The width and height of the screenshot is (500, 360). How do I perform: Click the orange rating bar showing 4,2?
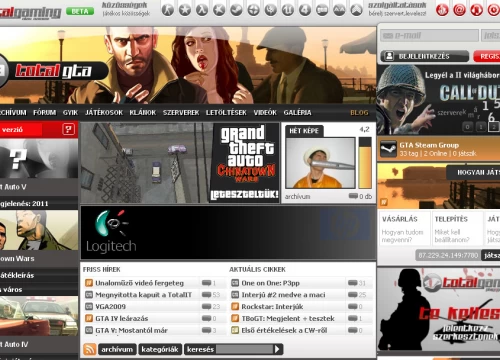(x=365, y=163)
